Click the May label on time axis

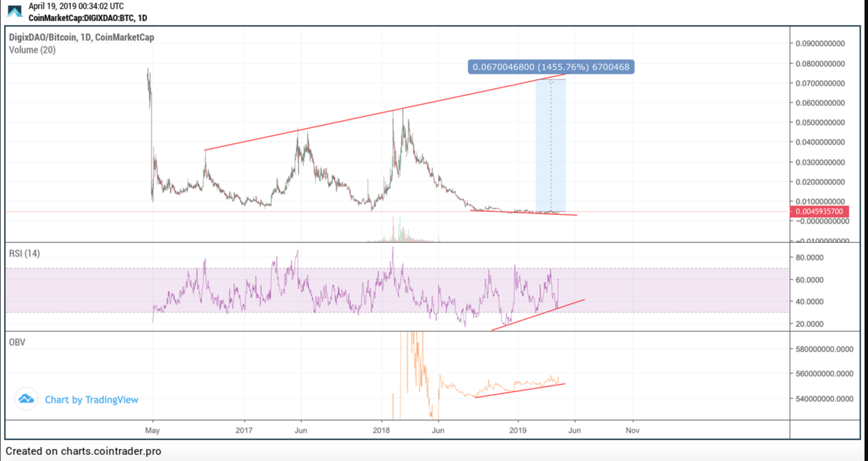pyautogui.click(x=152, y=430)
